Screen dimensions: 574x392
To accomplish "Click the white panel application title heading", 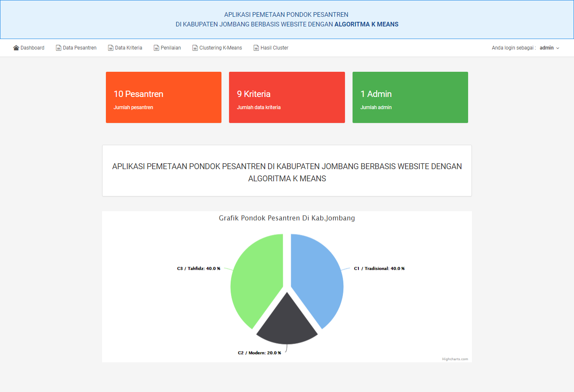I will 287,172.
